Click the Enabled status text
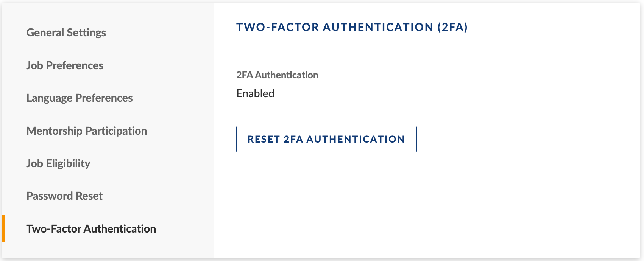 click(x=255, y=93)
